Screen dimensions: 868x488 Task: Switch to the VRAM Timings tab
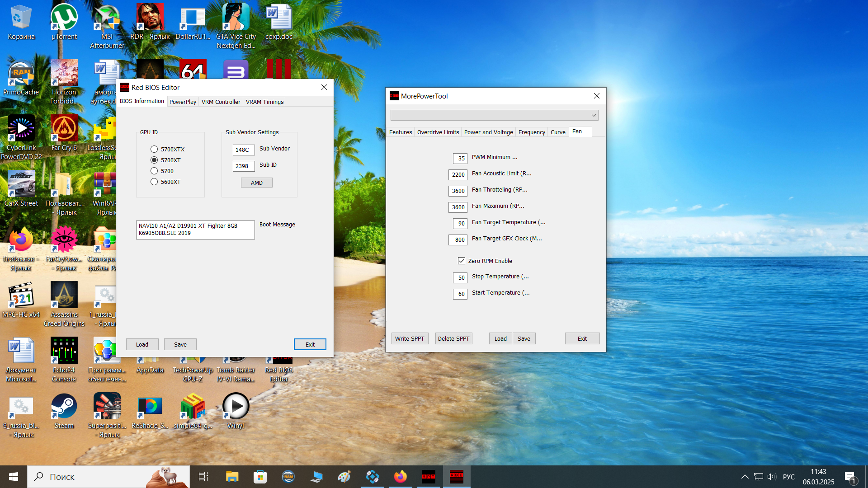tap(264, 102)
